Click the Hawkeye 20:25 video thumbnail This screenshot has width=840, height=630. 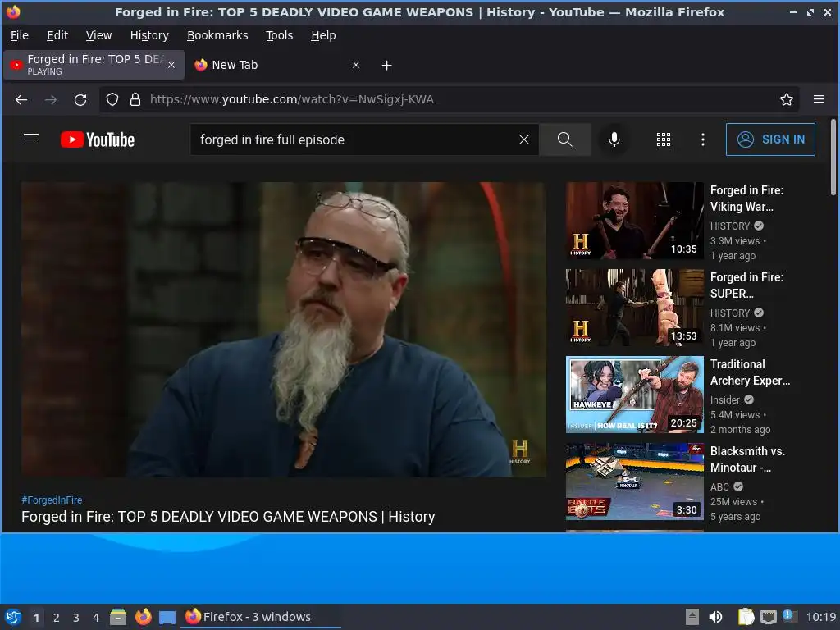tap(634, 395)
